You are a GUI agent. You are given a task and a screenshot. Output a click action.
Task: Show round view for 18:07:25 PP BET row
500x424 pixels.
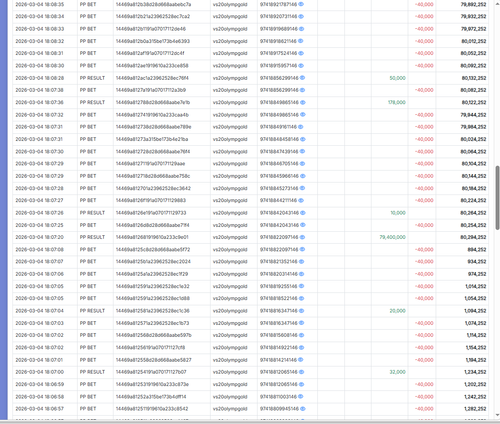coord(303,225)
